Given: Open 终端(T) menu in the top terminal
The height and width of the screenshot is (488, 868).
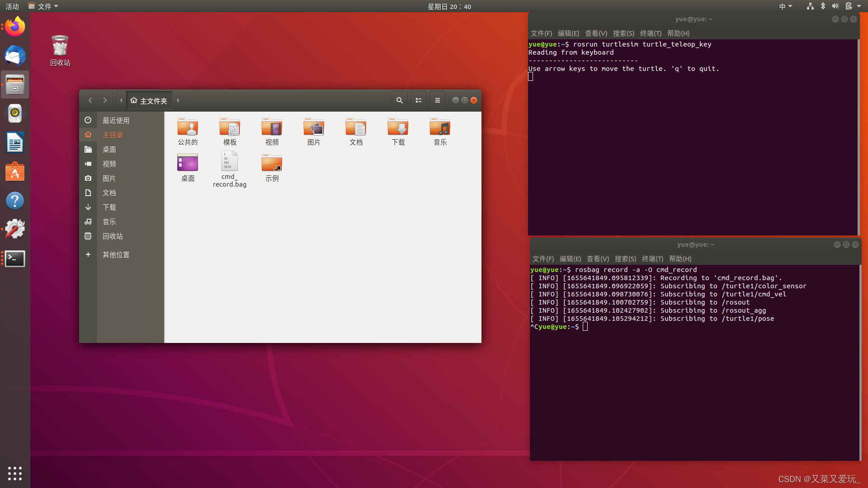Looking at the screenshot, I should 651,33.
